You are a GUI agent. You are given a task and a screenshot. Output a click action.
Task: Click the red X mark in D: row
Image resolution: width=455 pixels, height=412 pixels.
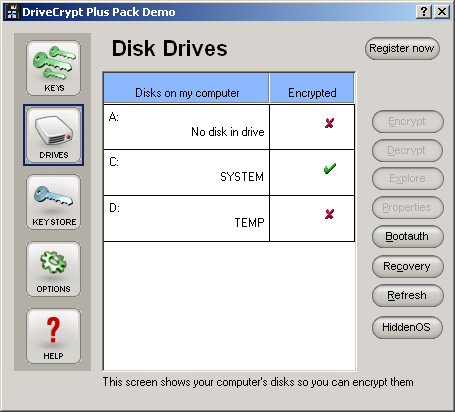click(329, 214)
